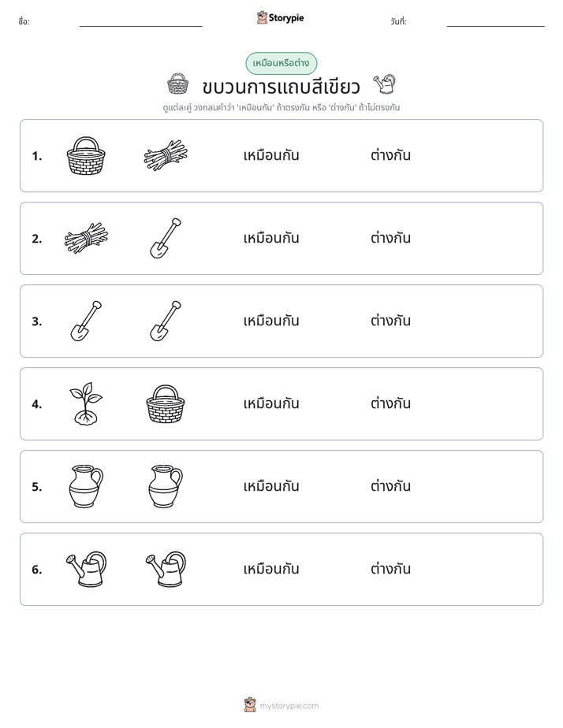Select เหมือนกัน in row 5

pyautogui.click(x=271, y=486)
